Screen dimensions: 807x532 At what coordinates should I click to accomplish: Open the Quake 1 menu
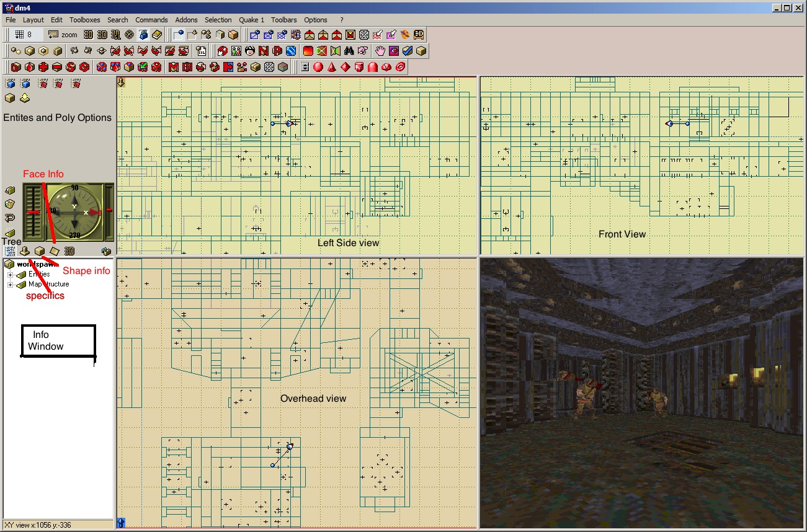pos(251,20)
